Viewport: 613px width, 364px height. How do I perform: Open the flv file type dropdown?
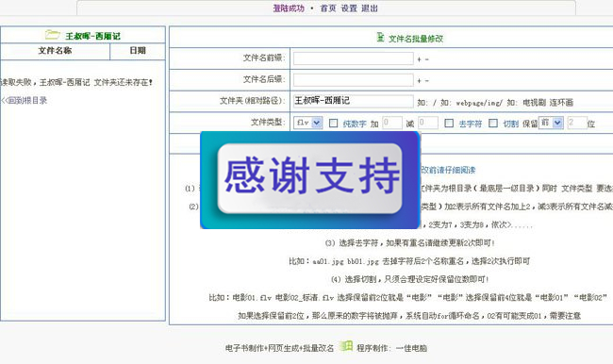[x=308, y=123]
